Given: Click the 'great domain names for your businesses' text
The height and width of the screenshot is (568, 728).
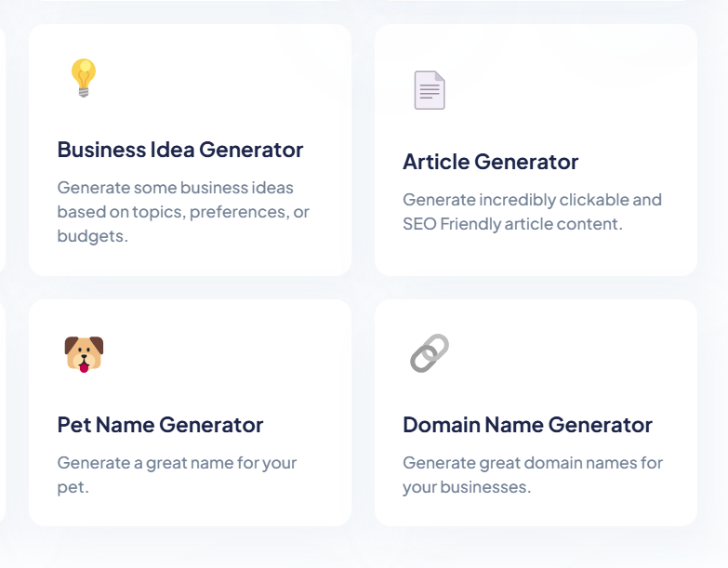Looking at the screenshot, I should tap(533, 475).
